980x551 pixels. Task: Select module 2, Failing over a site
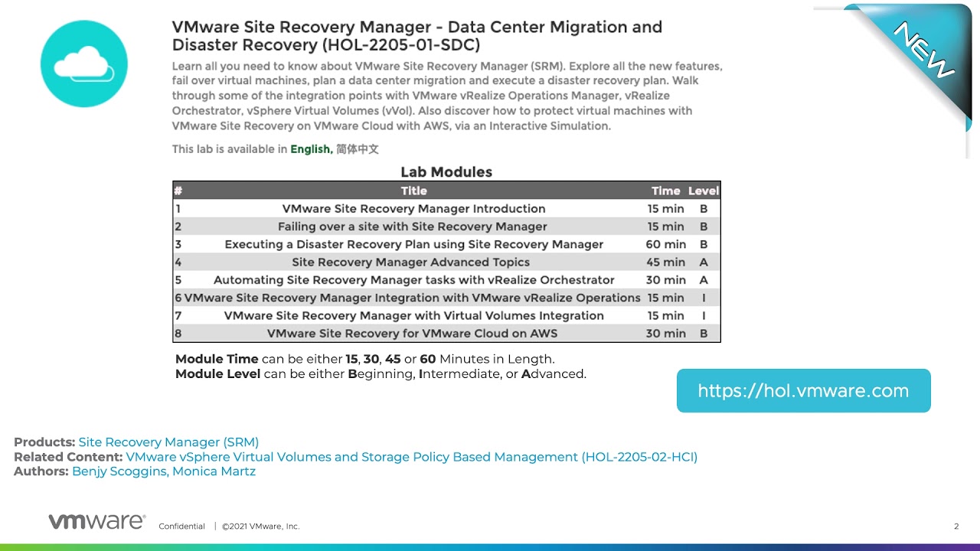coord(413,226)
